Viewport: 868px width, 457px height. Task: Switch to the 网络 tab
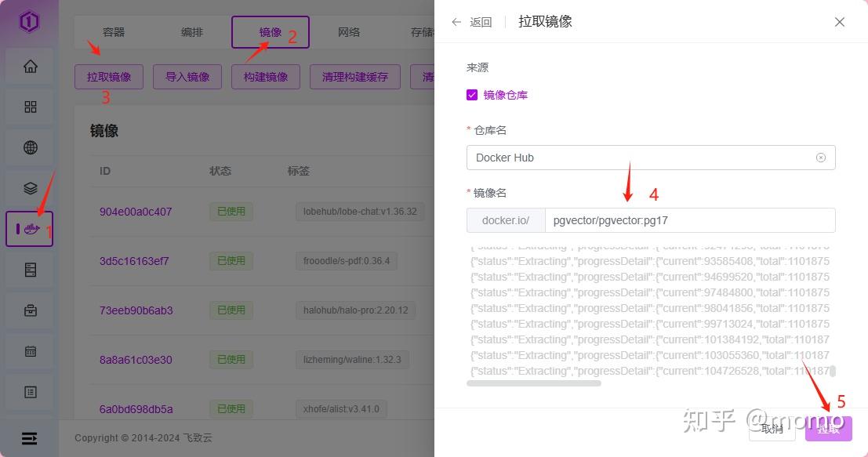tap(348, 32)
